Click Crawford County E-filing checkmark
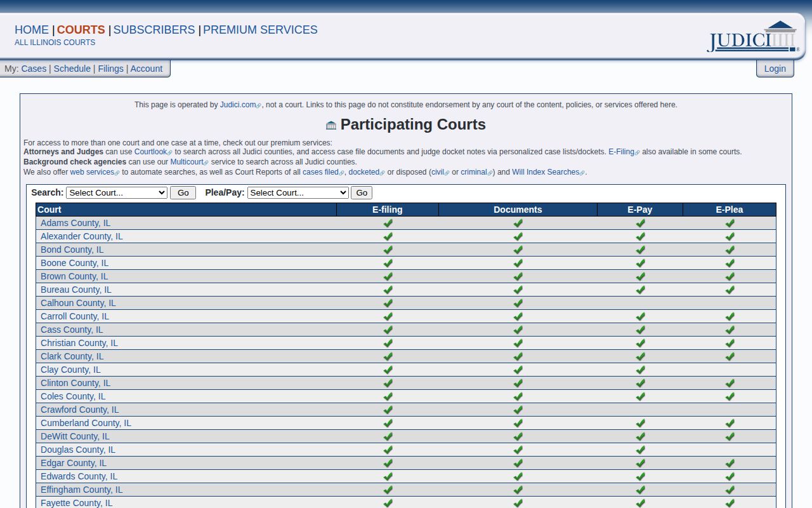This screenshot has height=508, width=812. 388,410
